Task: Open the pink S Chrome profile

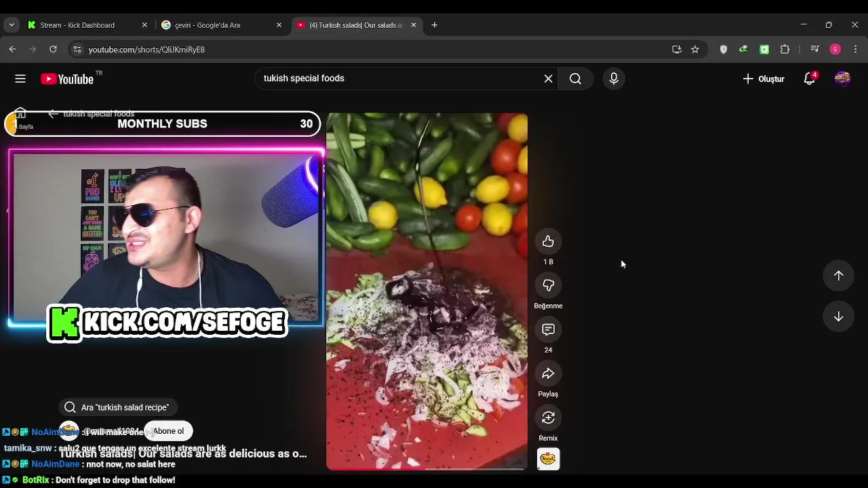Action: [835, 49]
